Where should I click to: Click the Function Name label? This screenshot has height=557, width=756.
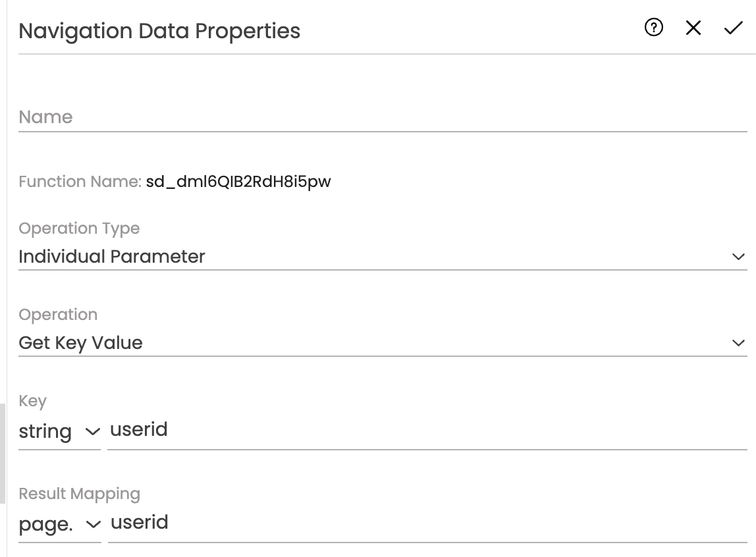80,182
